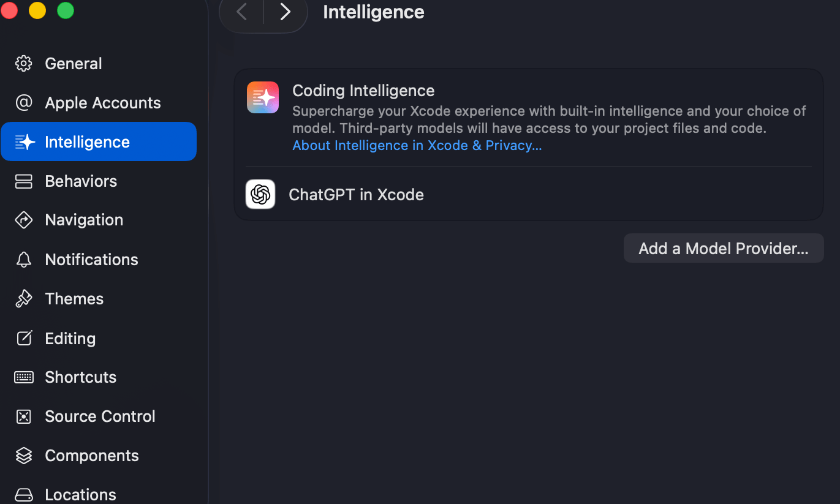Click the Editing pencil square icon
The height and width of the screenshot is (504, 840).
(x=24, y=338)
